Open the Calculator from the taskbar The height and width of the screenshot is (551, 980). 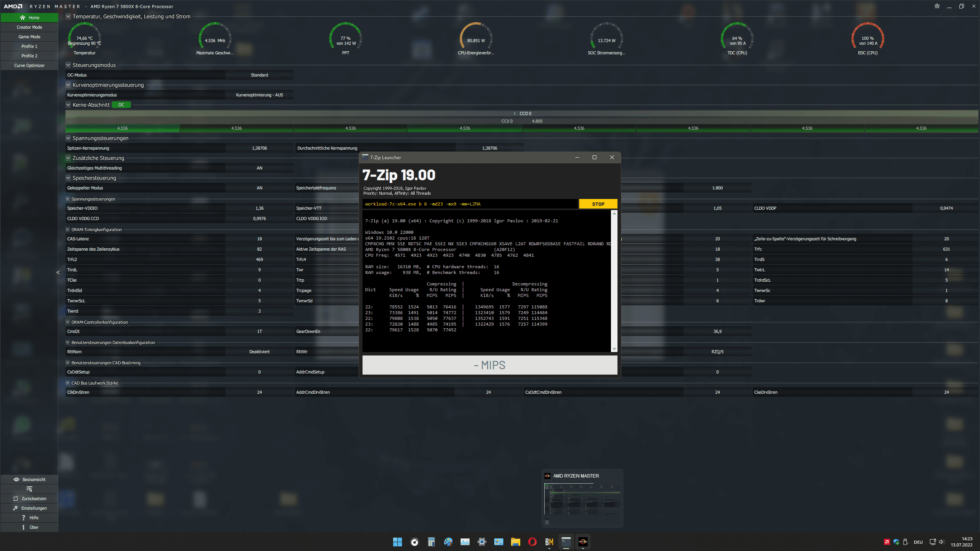click(431, 542)
